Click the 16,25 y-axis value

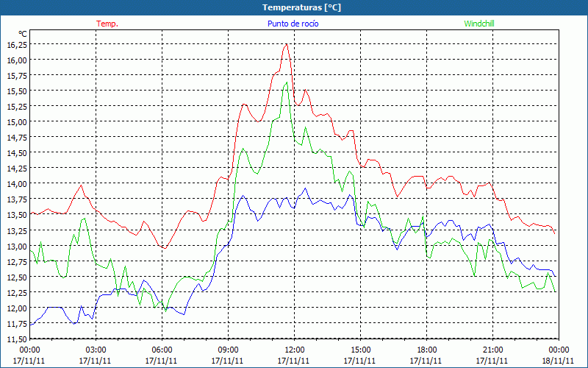tap(16, 44)
